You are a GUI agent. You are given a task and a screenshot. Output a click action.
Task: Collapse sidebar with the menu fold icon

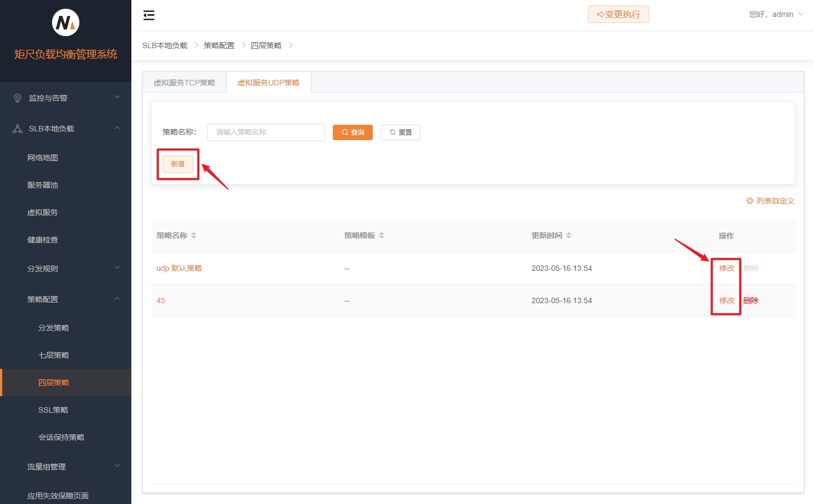[x=149, y=15]
